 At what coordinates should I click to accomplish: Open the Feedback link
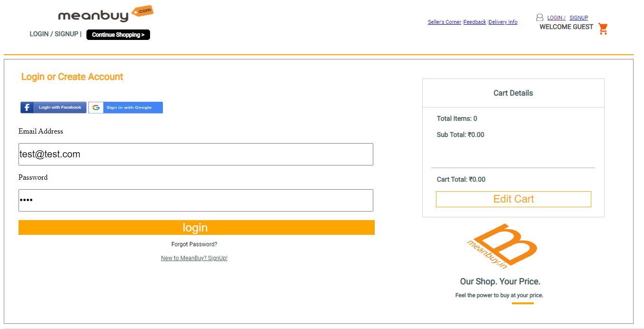click(x=475, y=22)
